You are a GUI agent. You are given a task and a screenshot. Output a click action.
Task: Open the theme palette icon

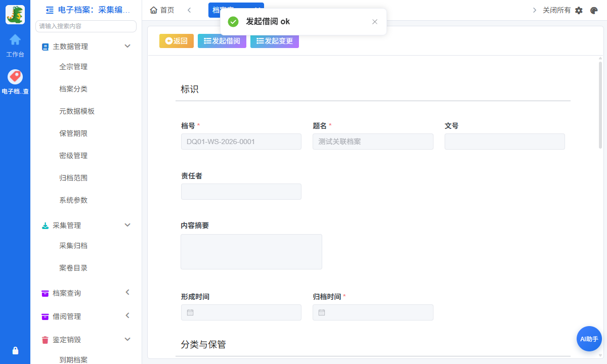pyautogui.click(x=594, y=10)
